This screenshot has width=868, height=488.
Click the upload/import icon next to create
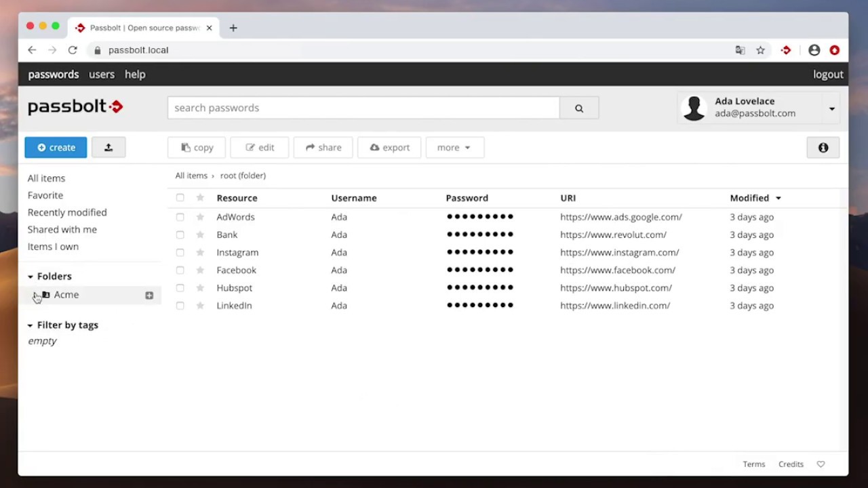(x=108, y=147)
